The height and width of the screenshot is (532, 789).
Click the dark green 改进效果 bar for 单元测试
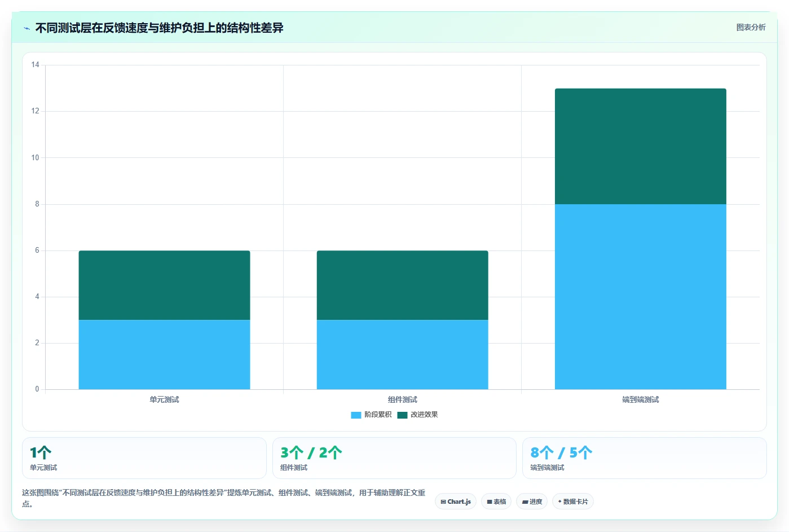(164, 285)
